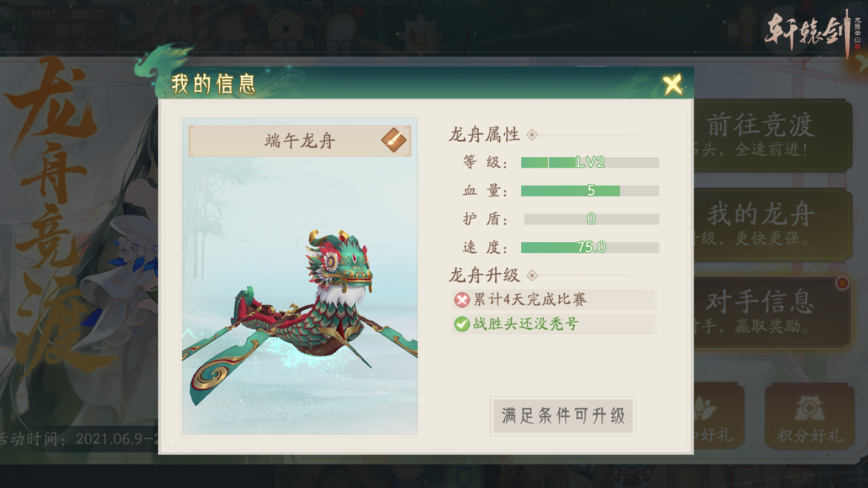This screenshot has width=868, height=488.
Task: Click the 速度 speed bar showing 75.0
Action: (590, 247)
